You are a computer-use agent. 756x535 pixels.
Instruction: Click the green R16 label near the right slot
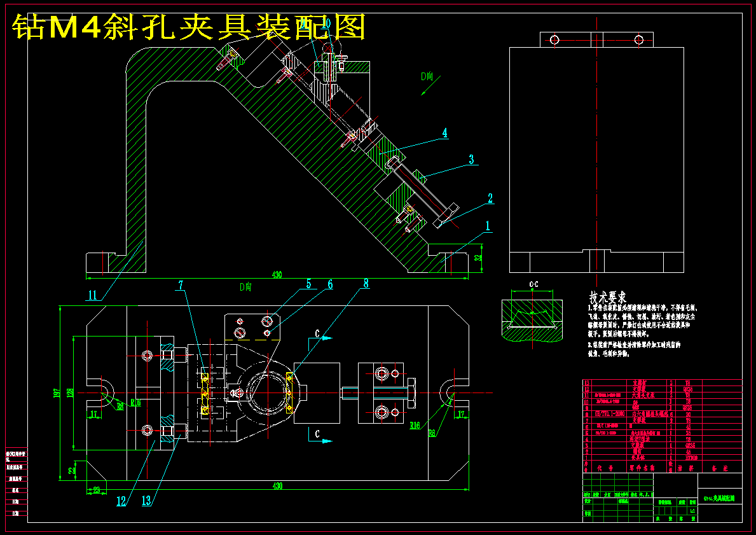coord(415,426)
